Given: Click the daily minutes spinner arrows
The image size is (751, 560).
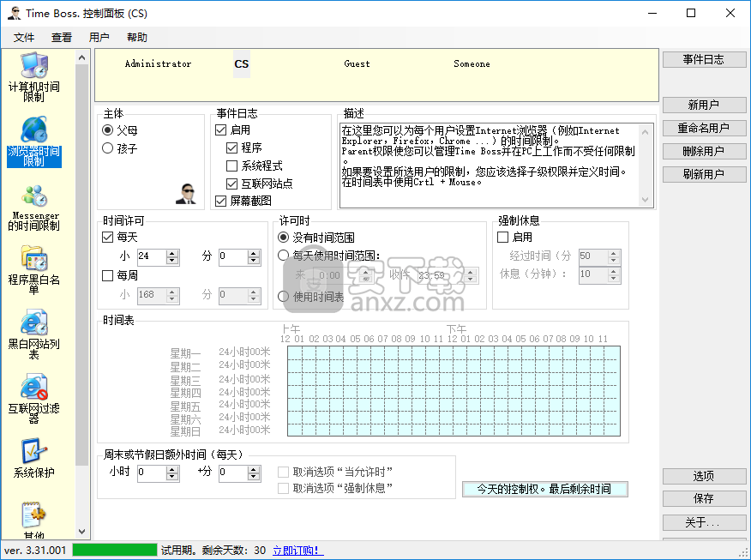Looking at the screenshot, I should tap(254, 256).
